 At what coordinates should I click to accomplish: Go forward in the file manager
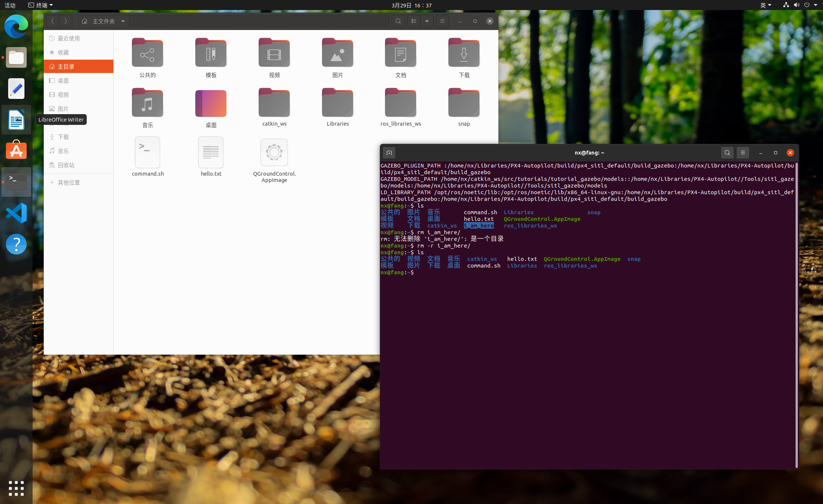pyautogui.click(x=66, y=21)
